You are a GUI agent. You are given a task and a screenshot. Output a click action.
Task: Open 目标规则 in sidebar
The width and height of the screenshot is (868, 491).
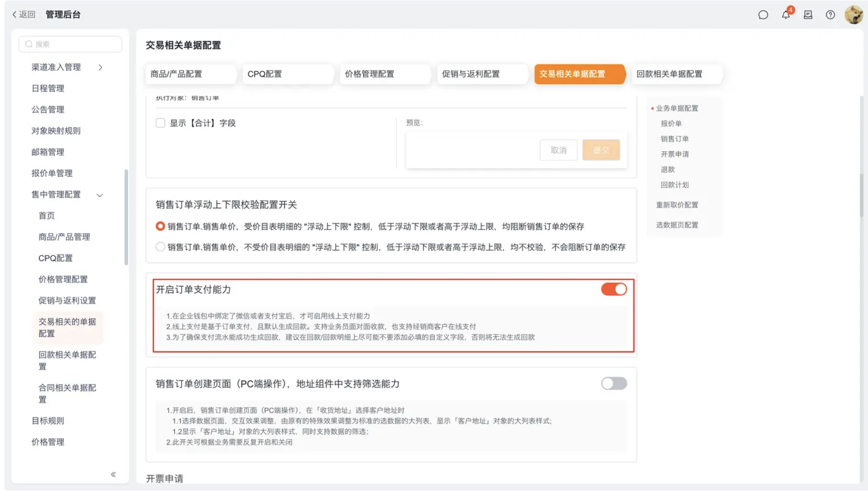pyautogui.click(x=48, y=421)
